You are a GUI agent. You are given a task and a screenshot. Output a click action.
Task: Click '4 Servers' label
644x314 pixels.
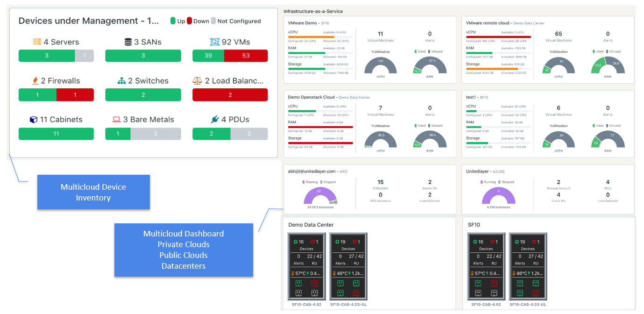point(61,42)
